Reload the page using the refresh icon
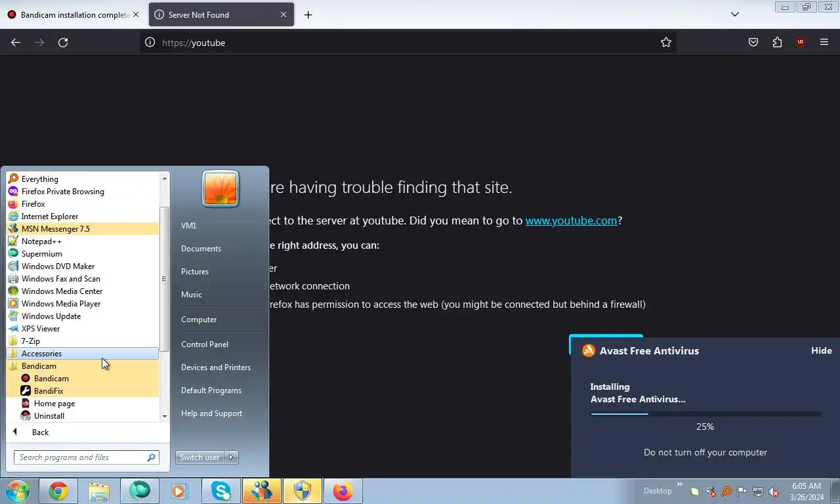This screenshot has height=504, width=840. pyautogui.click(x=63, y=43)
